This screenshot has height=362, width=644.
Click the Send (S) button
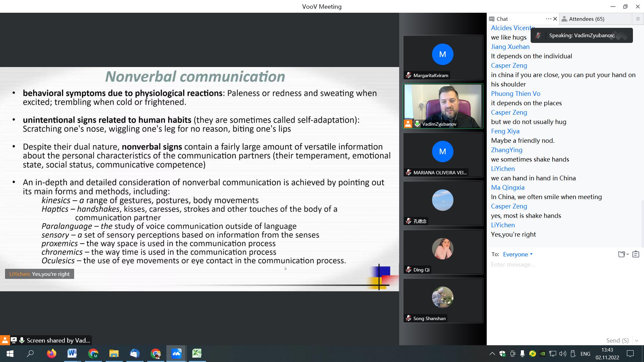[x=618, y=341]
